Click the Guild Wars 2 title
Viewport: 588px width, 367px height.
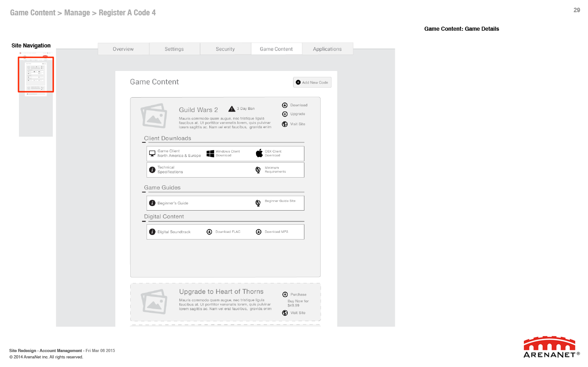point(199,110)
